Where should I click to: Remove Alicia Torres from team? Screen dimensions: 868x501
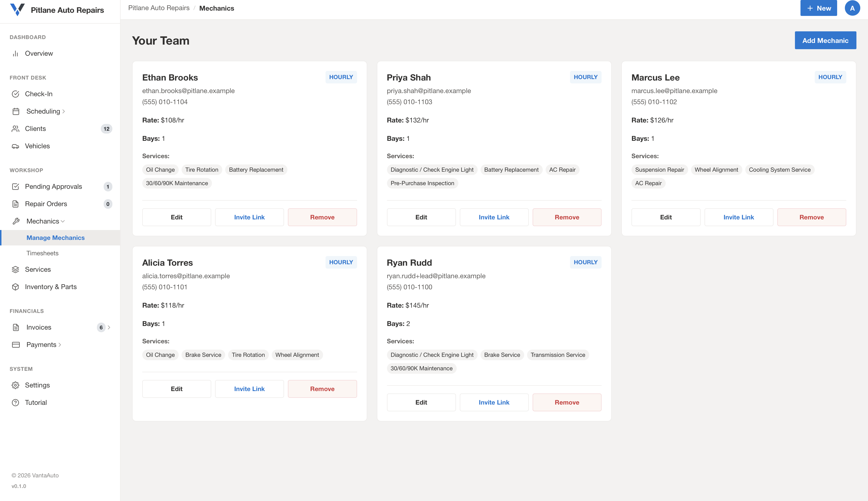pyautogui.click(x=322, y=389)
